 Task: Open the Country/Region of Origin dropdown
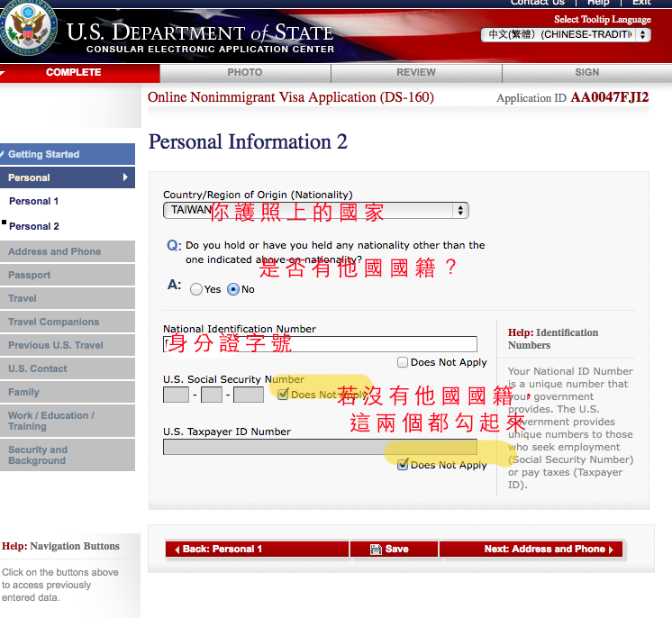coord(316,210)
